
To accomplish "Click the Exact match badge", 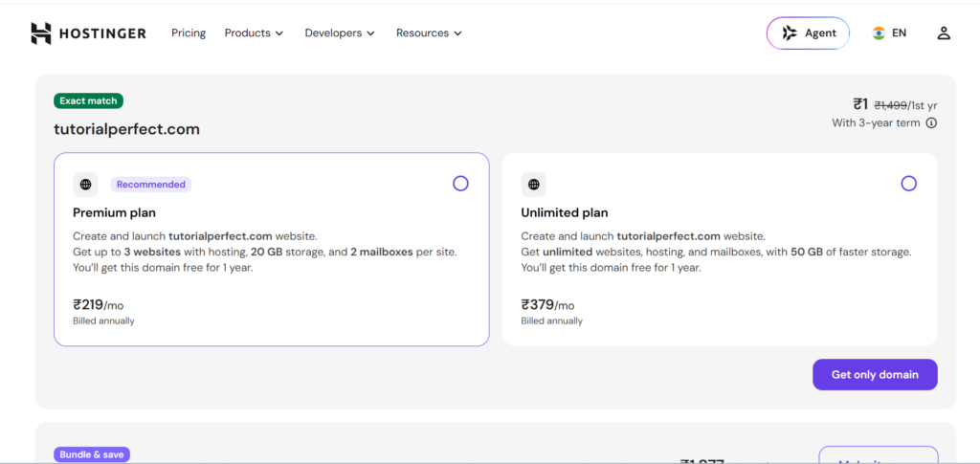I will [x=89, y=100].
